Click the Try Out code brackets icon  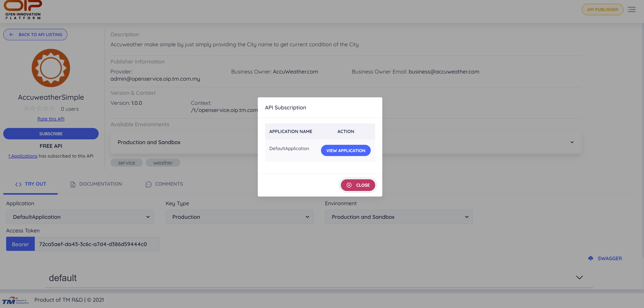(18, 184)
